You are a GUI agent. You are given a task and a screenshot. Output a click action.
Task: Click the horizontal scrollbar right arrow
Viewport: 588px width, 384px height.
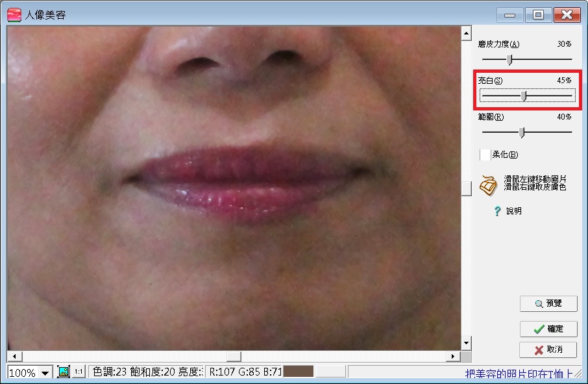[x=453, y=356]
